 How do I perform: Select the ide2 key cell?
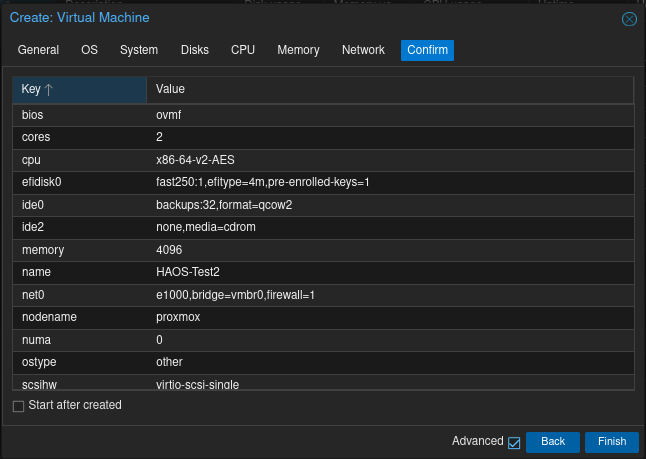click(80, 227)
